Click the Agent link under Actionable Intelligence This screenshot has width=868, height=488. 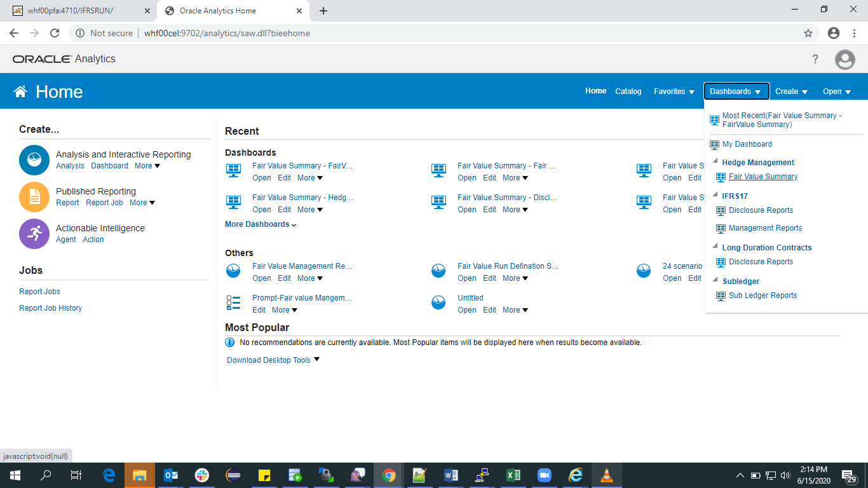tap(66, 240)
